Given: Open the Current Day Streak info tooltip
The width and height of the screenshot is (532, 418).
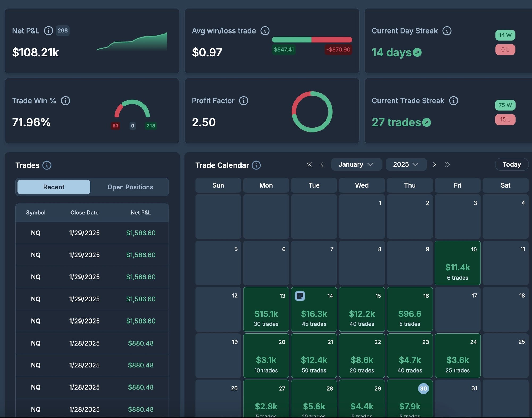Looking at the screenshot, I should [x=447, y=31].
